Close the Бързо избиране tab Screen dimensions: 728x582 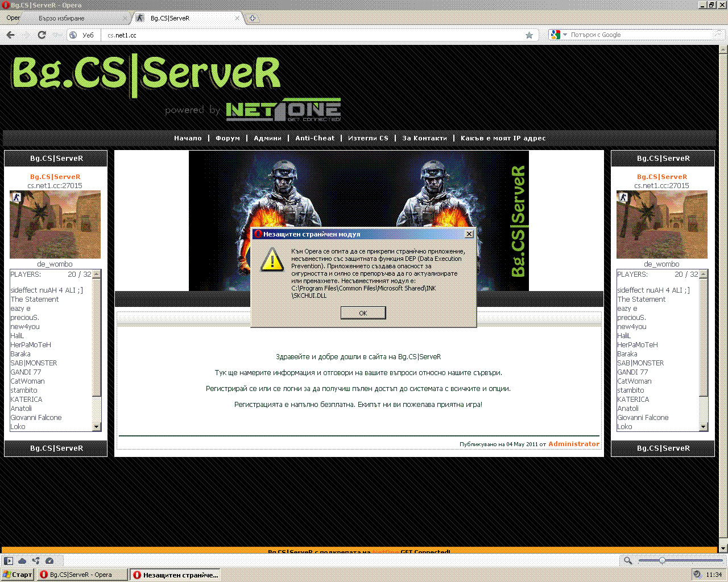click(x=125, y=18)
